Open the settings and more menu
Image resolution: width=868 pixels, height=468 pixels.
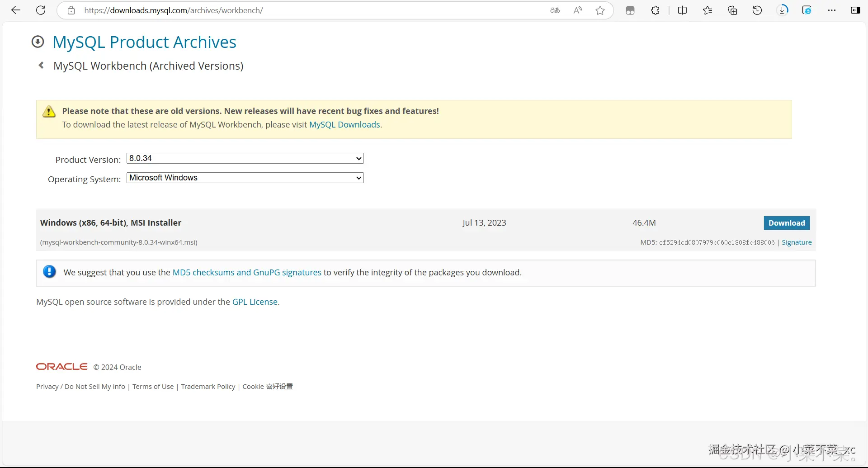coord(832,10)
